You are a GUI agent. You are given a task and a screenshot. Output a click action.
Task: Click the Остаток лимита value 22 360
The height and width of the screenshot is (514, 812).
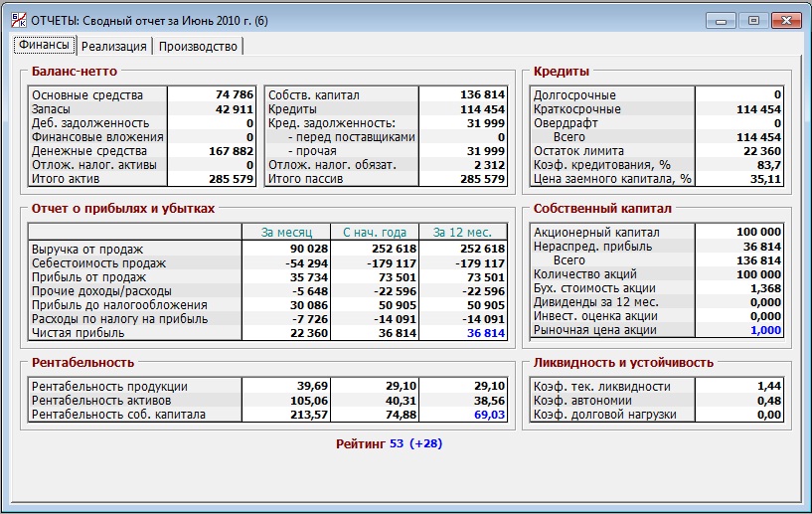pyautogui.click(x=762, y=151)
